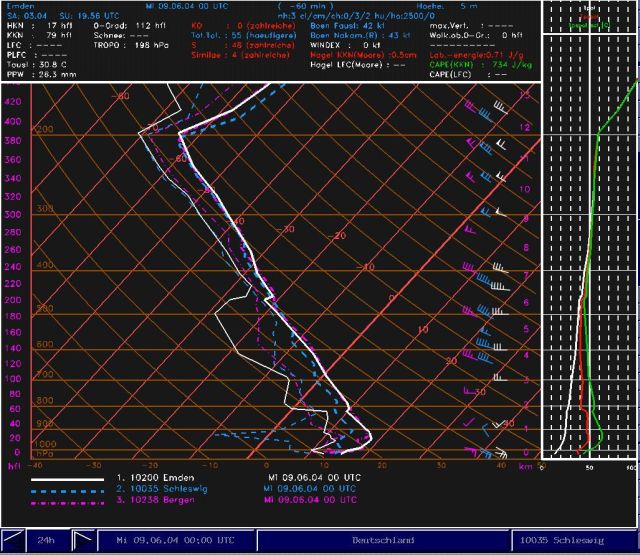
Task: Click the Mi 09.06.04 00:00 UTC date field
Action: pos(175,540)
